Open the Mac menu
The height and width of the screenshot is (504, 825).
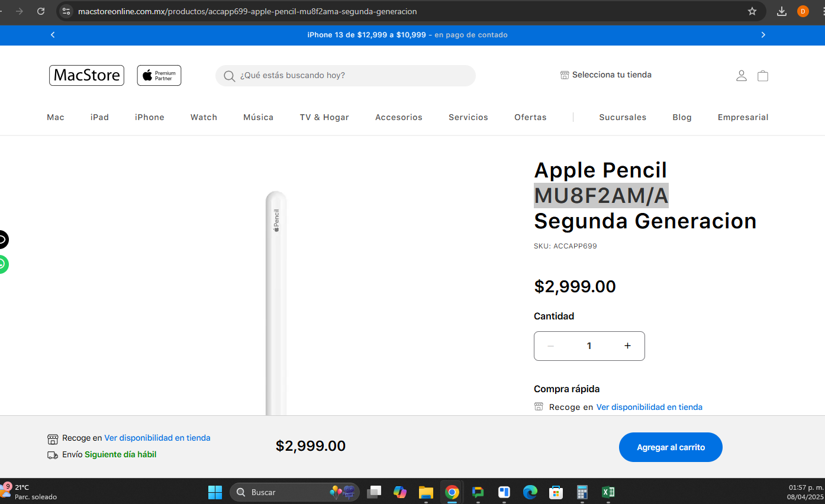coord(56,117)
